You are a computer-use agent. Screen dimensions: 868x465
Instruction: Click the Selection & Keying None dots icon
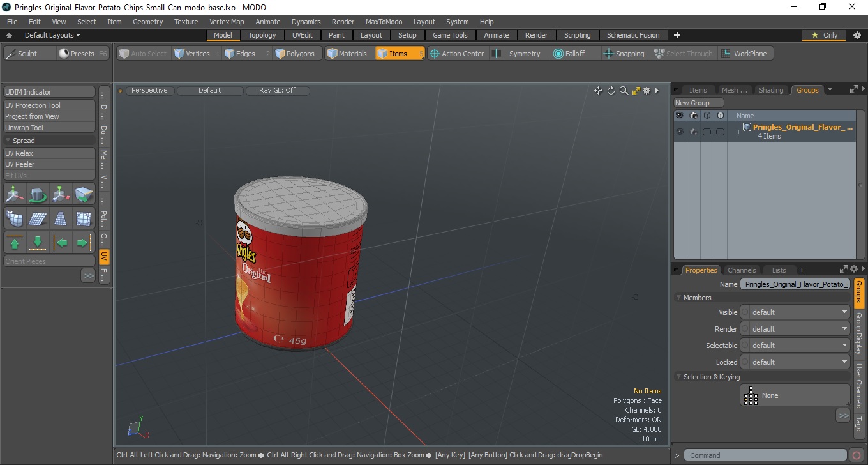[751, 396]
